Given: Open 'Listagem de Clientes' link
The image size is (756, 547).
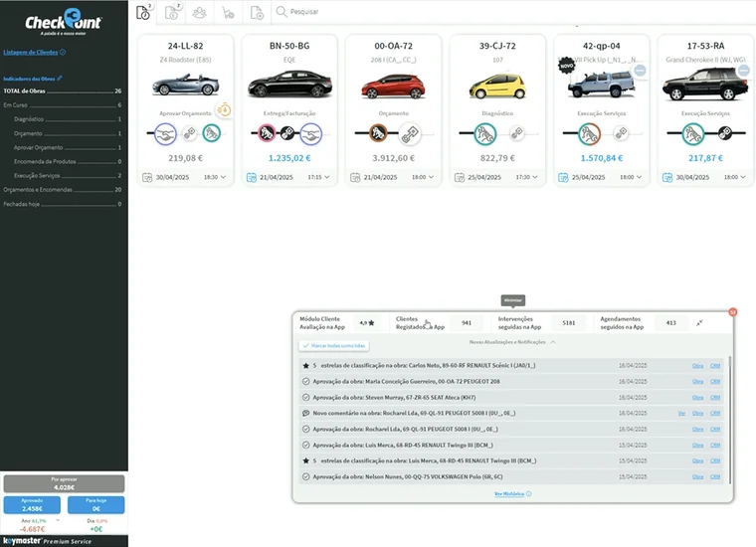Looking at the screenshot, I should click(32, 52).
